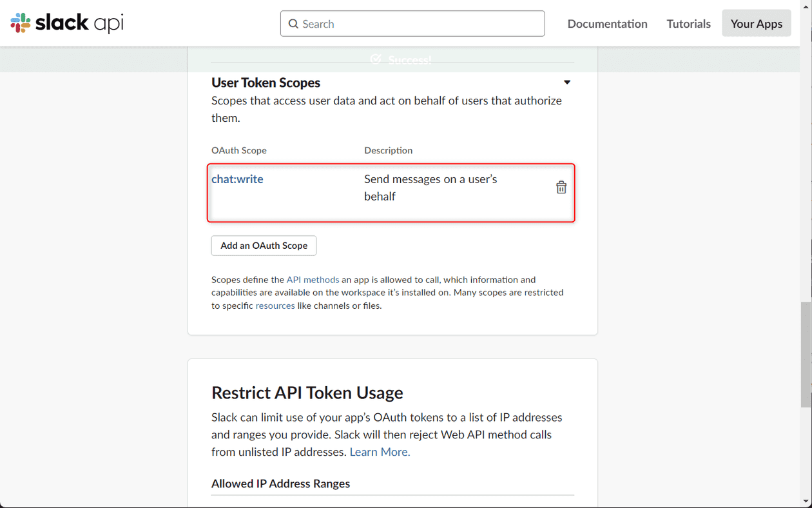Click Learn More about token restrictions

click(x=379, y=452)
